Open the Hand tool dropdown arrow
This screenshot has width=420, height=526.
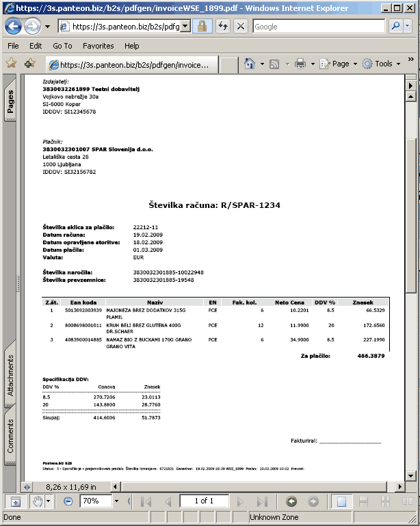49,502
